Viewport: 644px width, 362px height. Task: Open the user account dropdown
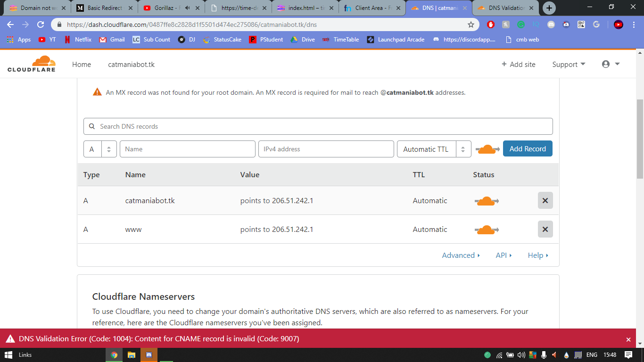point(611,64)
